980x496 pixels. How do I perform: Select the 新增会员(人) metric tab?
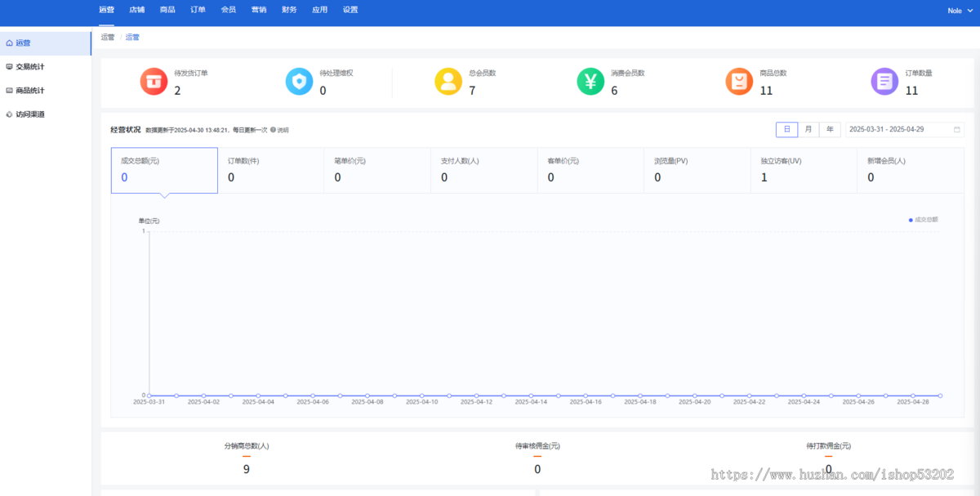point(911,170)
